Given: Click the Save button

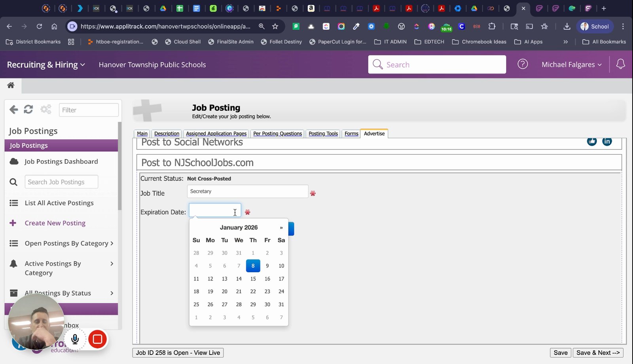Looking at the screenshot, I should [560, 353].
